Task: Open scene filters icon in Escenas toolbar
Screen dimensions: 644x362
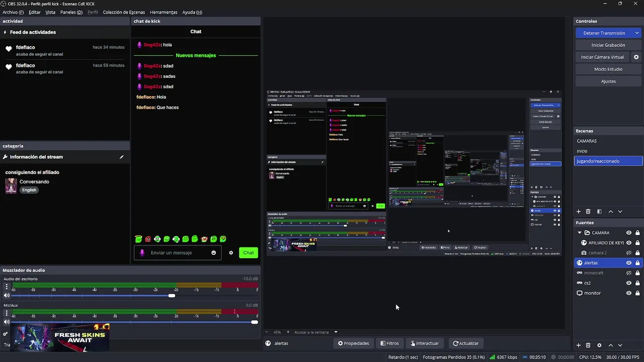Action: 599,212
